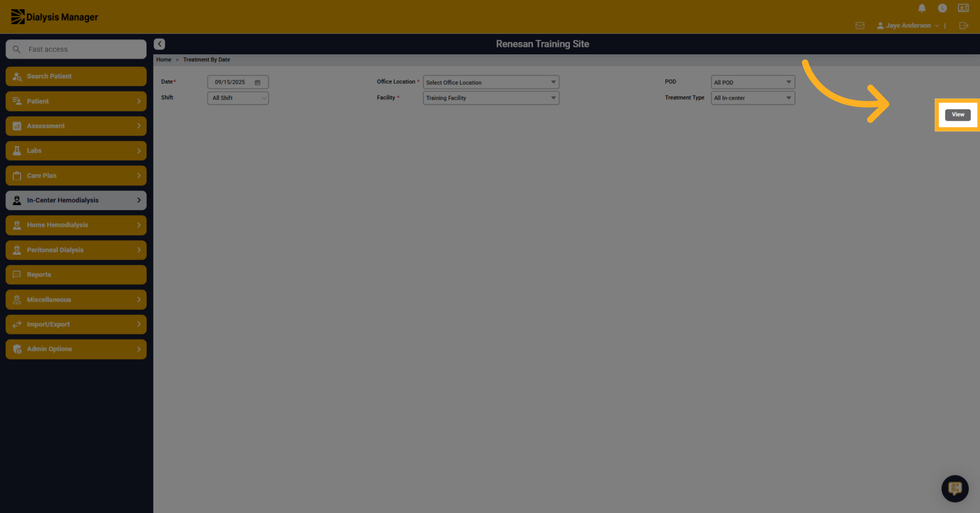
Task: Expand the Care Plan menu
Action: pyautogui.click(x=76, y=175)
